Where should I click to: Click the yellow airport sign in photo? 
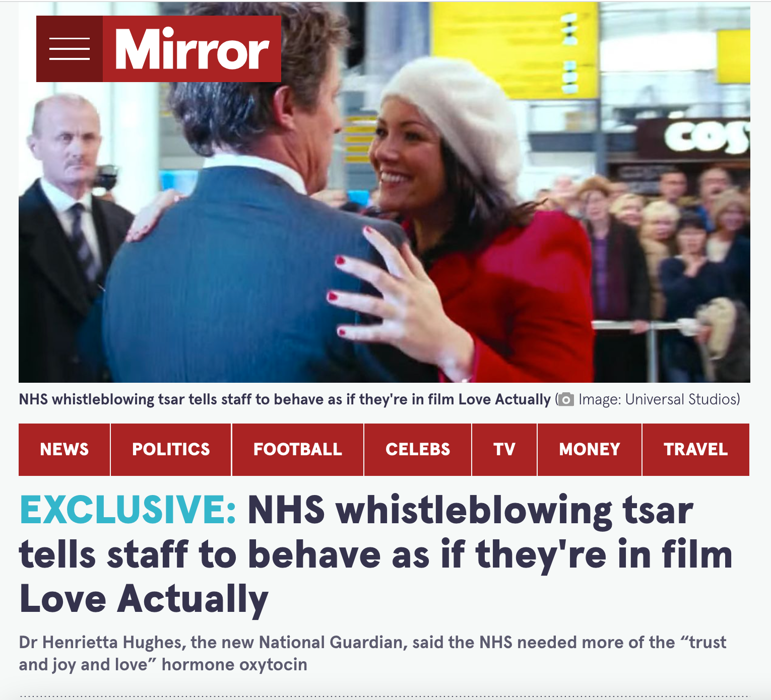pyautogui.click(x=514, y=50)
